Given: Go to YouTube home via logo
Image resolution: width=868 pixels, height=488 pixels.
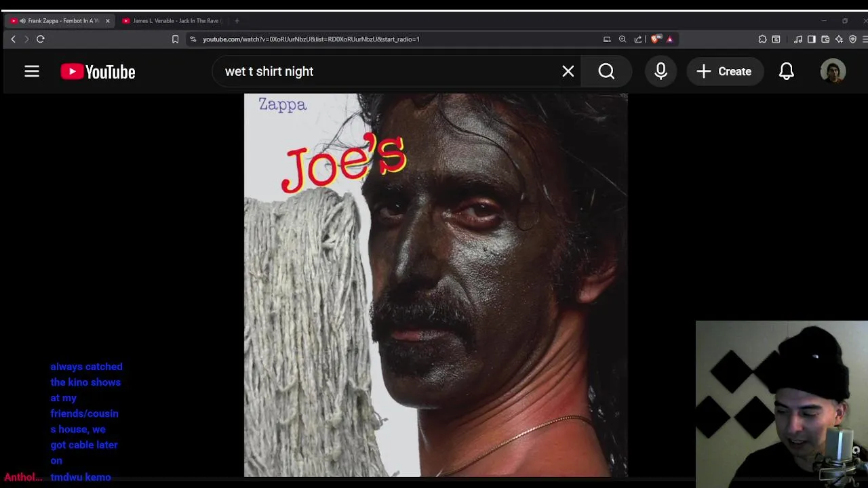Looking at the screenshot, I should [98, 71].
